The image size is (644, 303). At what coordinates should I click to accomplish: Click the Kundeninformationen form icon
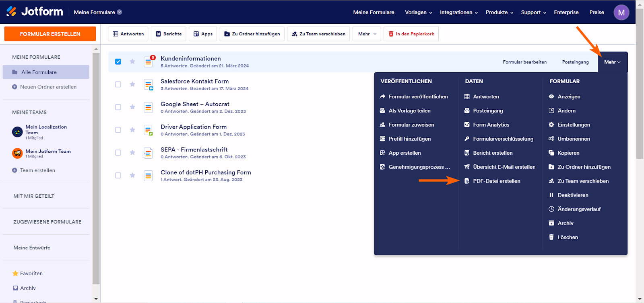coord(149,61)
